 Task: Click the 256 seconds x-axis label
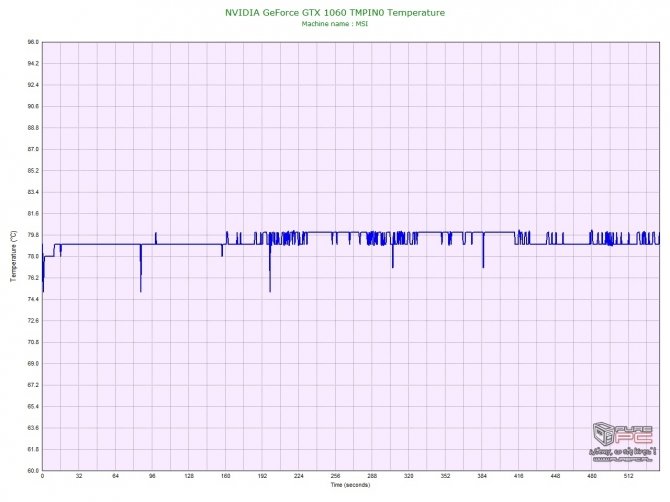[x=335, y=476]
